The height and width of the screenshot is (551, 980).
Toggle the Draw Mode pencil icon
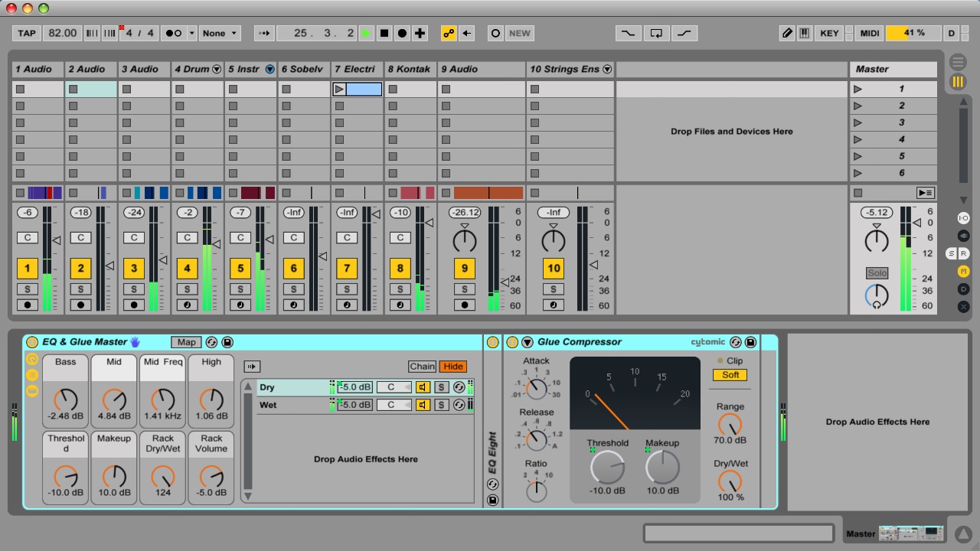point(787,33)
